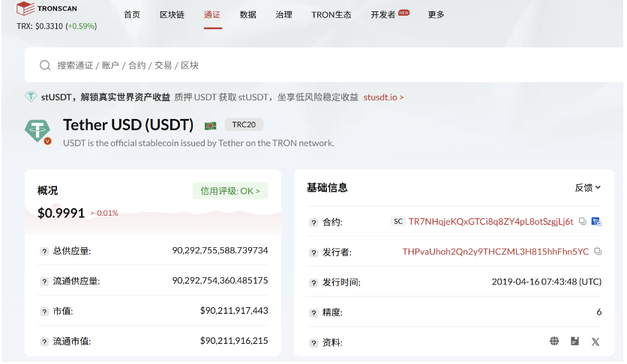Open the 首页 menu
Viewport: 627px width, 364px height.
pyautogui.click(x=132, y=15)
